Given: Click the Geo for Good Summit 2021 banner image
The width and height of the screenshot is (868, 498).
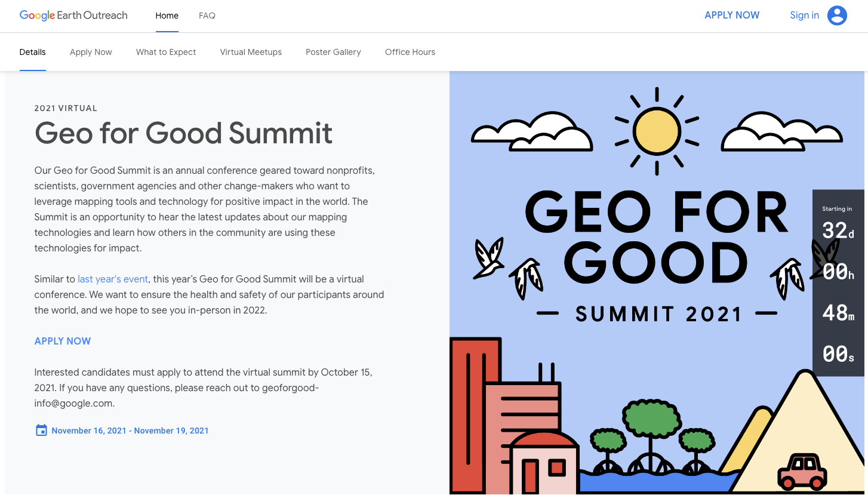Looking at the screenshot, I should click(x=657, y=283).
